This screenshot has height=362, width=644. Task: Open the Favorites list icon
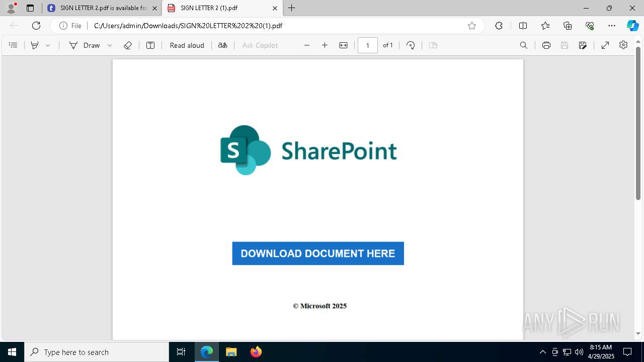tap(545, 26)
